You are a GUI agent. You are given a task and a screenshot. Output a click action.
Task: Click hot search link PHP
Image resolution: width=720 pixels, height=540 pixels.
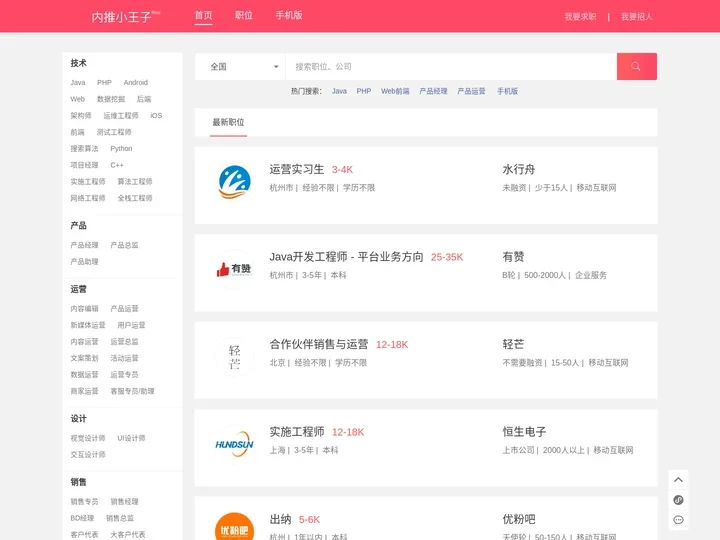(x=364, y=91)
